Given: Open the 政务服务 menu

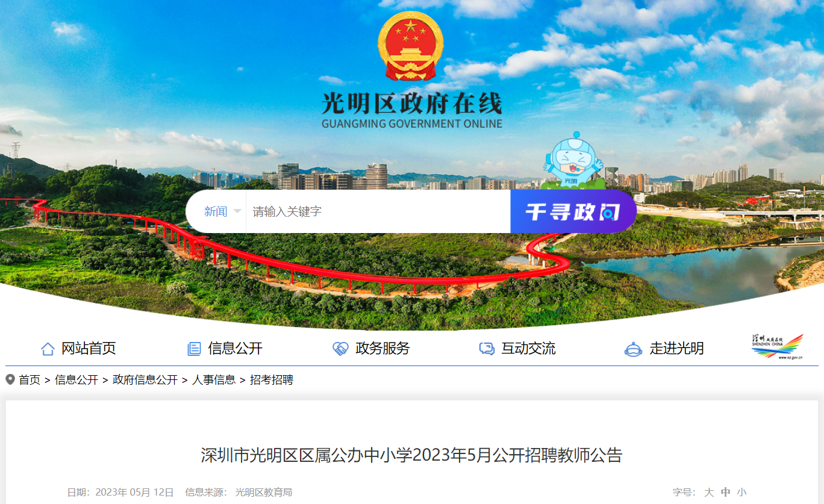Looking at the screenshot, I should [x=382, y=349].
